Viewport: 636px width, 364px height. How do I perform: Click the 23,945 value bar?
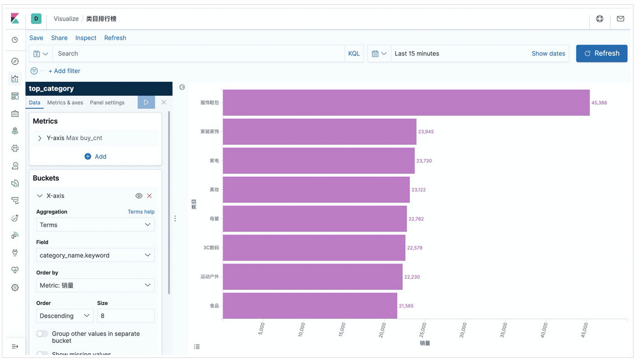pyautogui.click(x=320, y=132)
